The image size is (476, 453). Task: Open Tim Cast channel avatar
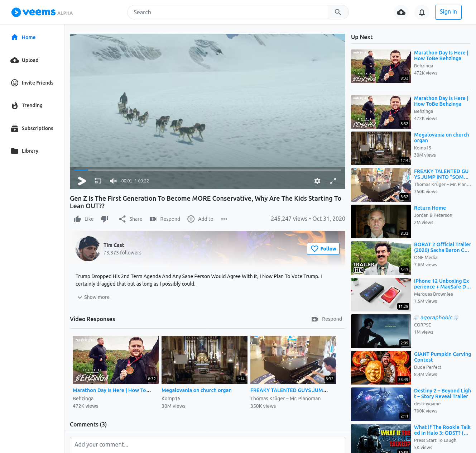pos(88,249)
